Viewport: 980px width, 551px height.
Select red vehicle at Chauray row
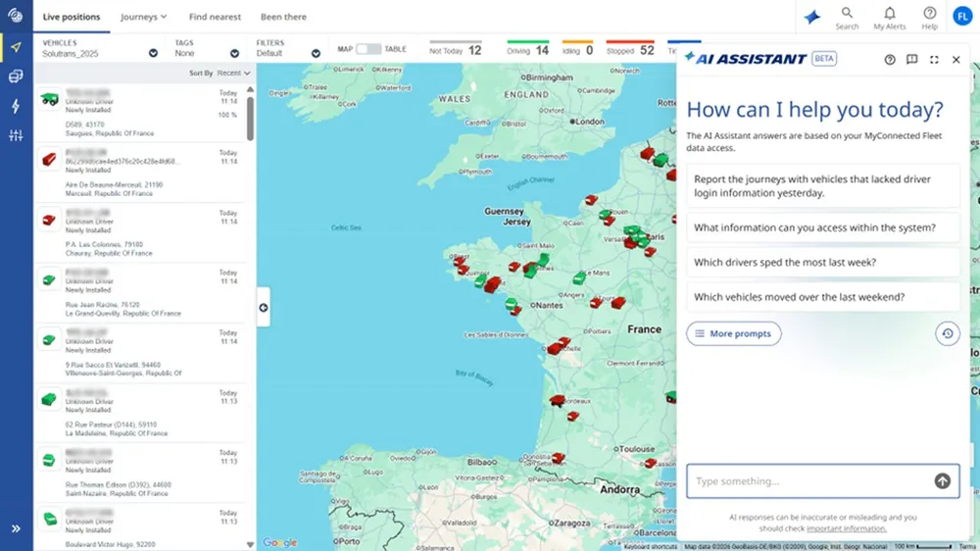click(49, 220)
